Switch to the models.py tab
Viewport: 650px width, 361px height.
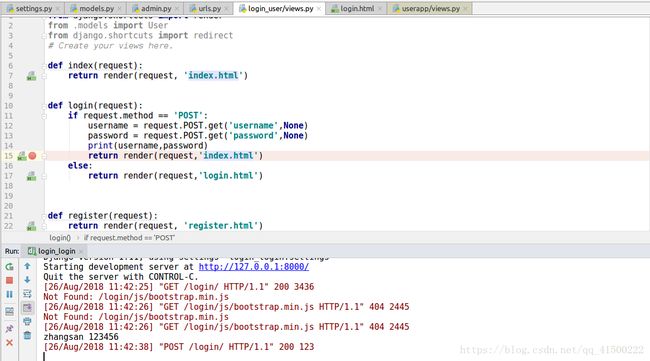click(96, 8)
